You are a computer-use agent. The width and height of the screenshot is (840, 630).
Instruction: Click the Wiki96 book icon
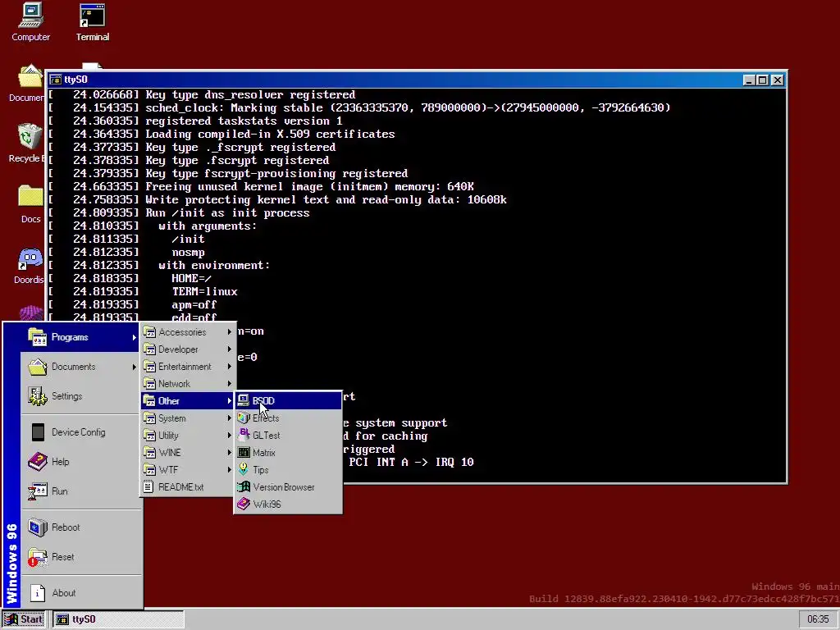[x=243, y=504]
